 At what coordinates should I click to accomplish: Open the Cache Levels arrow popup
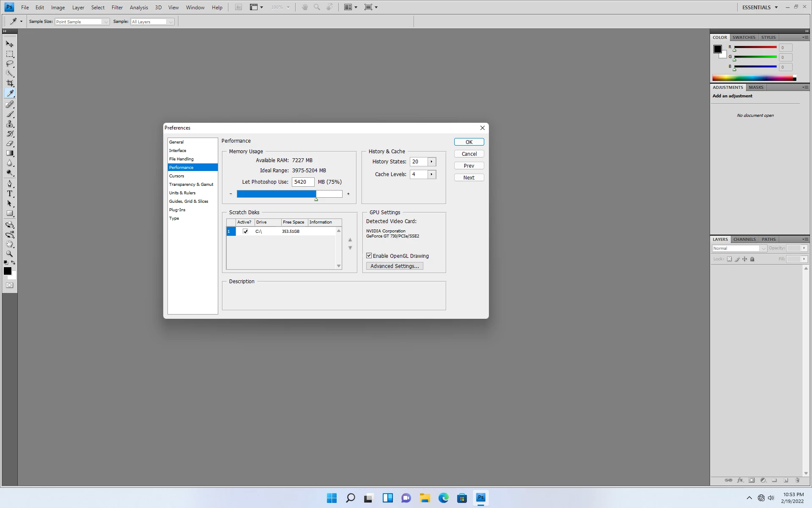(431, 174)
